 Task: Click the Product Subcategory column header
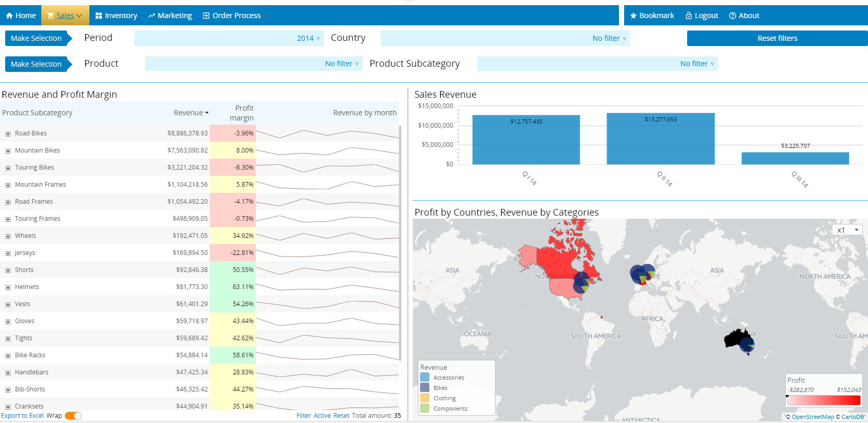coord(37,113)
